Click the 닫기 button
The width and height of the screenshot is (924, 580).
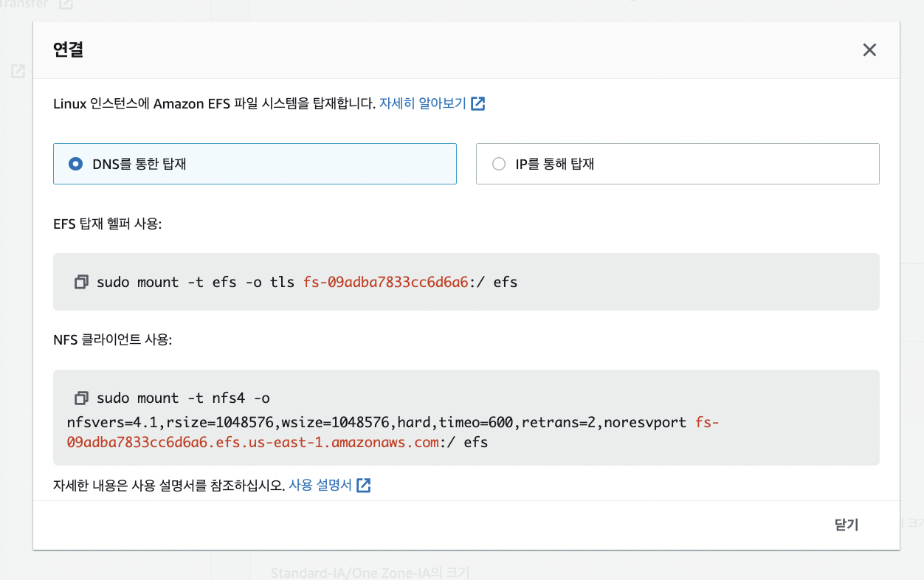[847, 525]
